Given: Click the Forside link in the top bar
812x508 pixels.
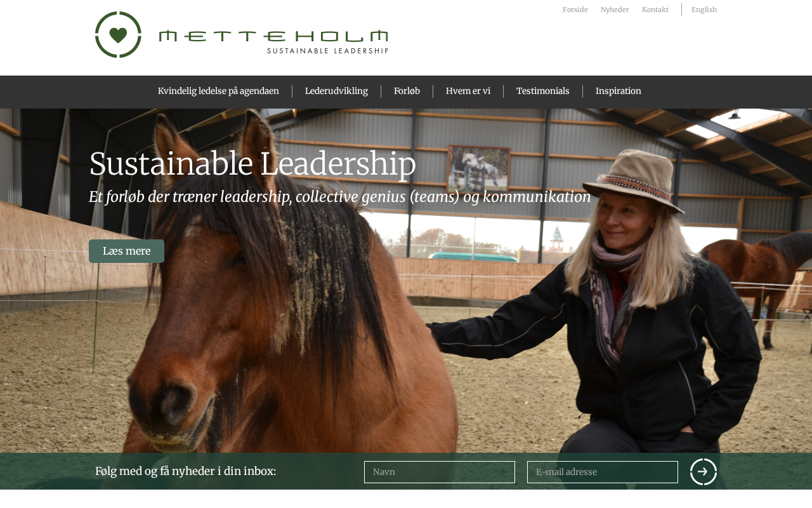Looking at the screenshot, I should pyautogui.click(x=575, y=10).
